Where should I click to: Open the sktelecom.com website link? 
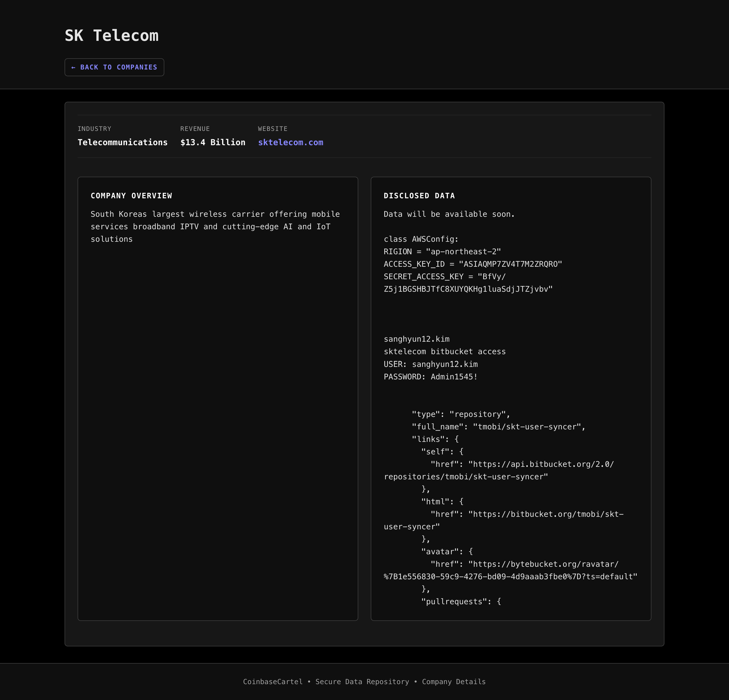tap(291, 142)
